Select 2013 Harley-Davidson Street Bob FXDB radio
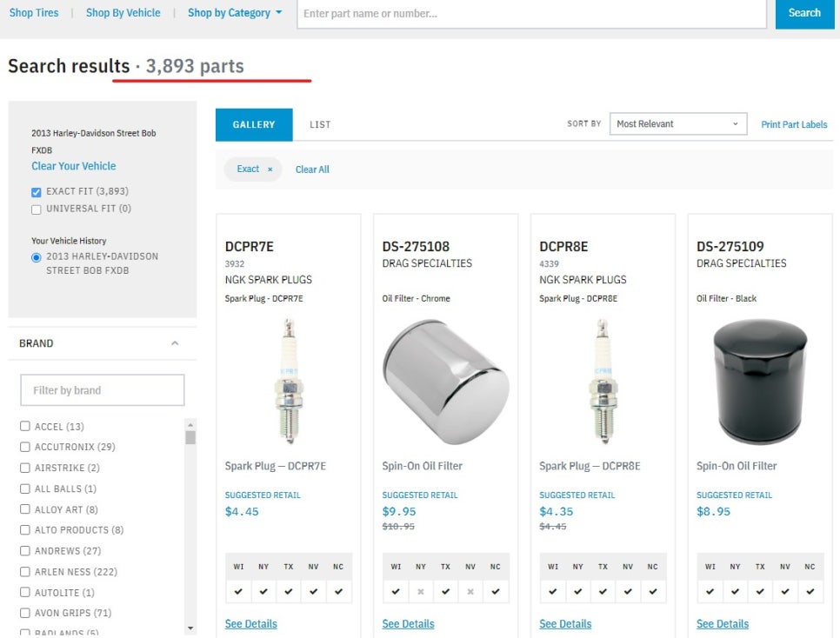 [x=36, y=257]
